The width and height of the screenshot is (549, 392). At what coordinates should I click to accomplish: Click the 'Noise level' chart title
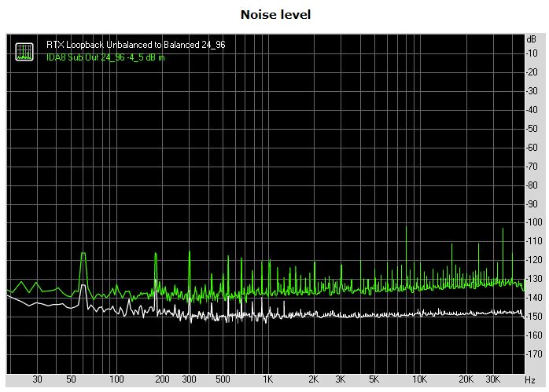[275, 15]
